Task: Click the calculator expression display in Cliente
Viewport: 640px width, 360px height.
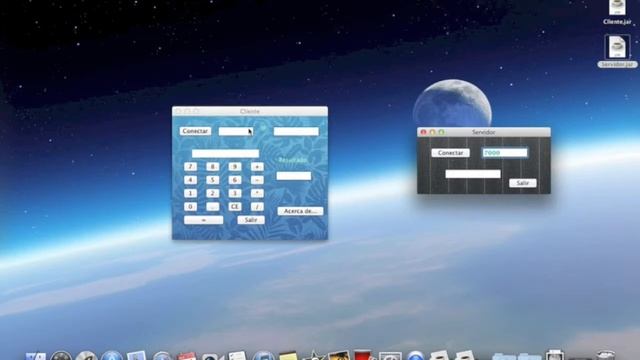Action: click(225, 153)
